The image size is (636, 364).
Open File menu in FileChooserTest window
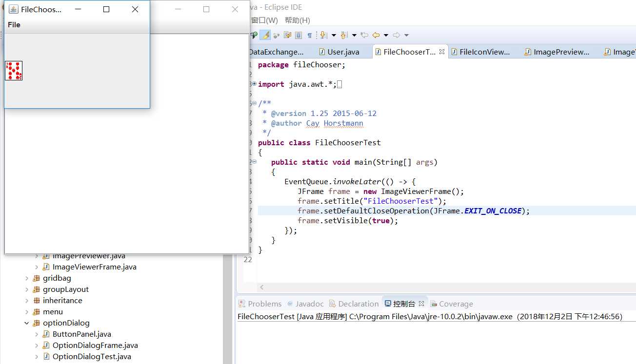tap(14, 25)
